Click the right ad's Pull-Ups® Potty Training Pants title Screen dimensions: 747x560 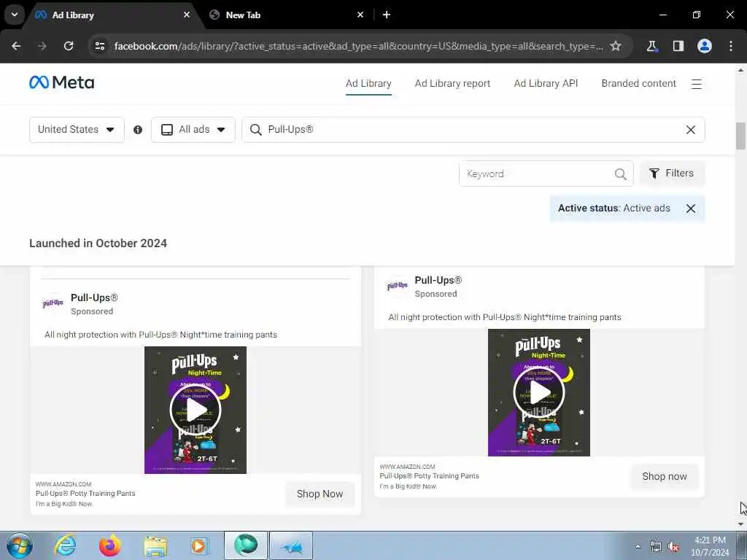coord(429,475)
